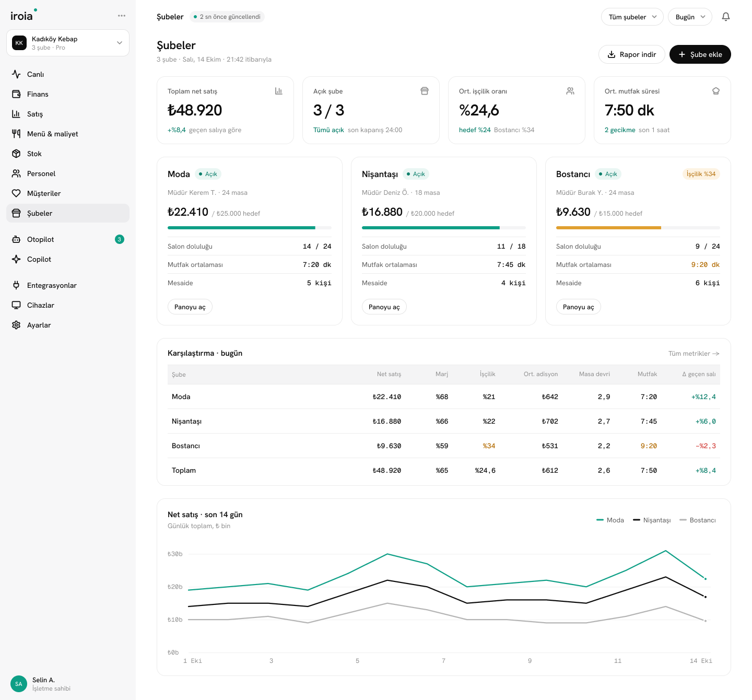Go to the Stok menu item label
Screen dimensions: 752x700
[x=34, y=154]
